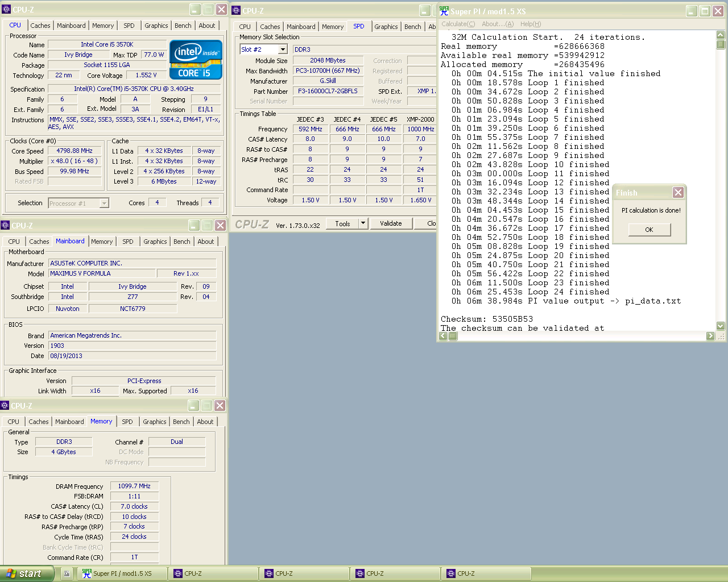
Task: Click the Validate button in CPU-Z
Action: point(391,223)
